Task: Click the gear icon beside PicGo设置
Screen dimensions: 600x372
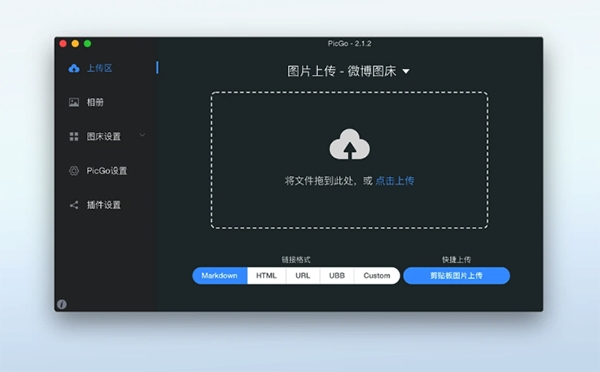Action: (74, 171)
